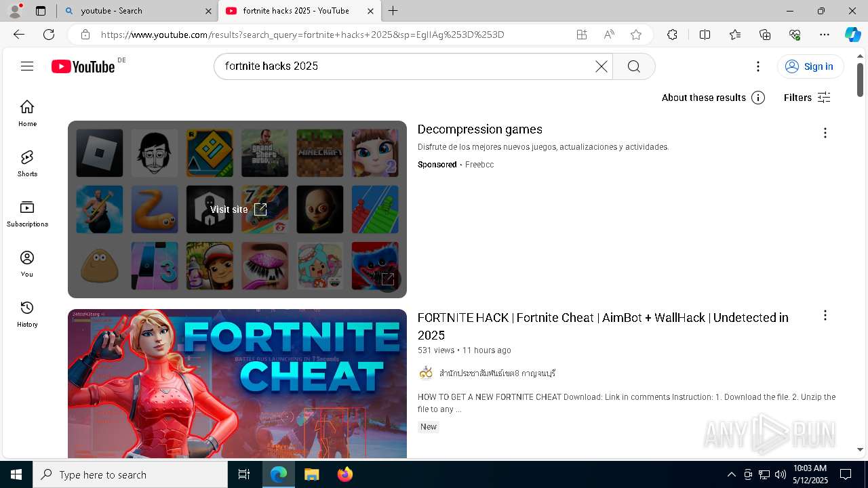Viewport: 868px width, 488px height.
Task: Click the address bar URL
Action: [x=302, y=35]
